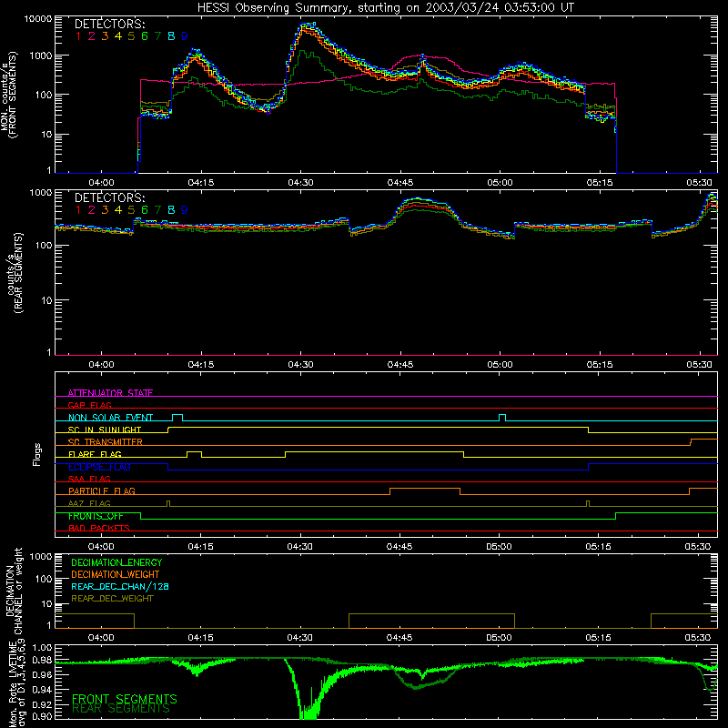This screenshot has height=728, width=728.
Task: Click the BAD_PACKETS flag label
Action: 99,528
